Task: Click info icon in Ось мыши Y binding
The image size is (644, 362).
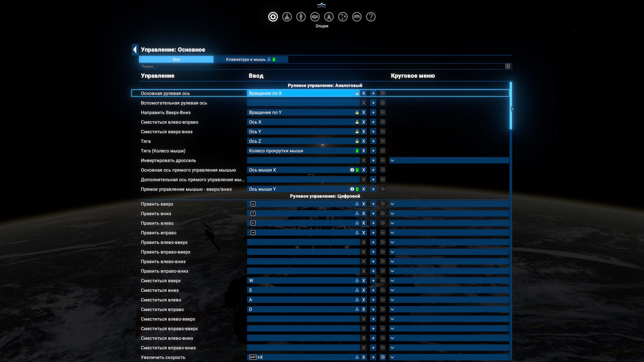Action: click(x=352, y=189)
